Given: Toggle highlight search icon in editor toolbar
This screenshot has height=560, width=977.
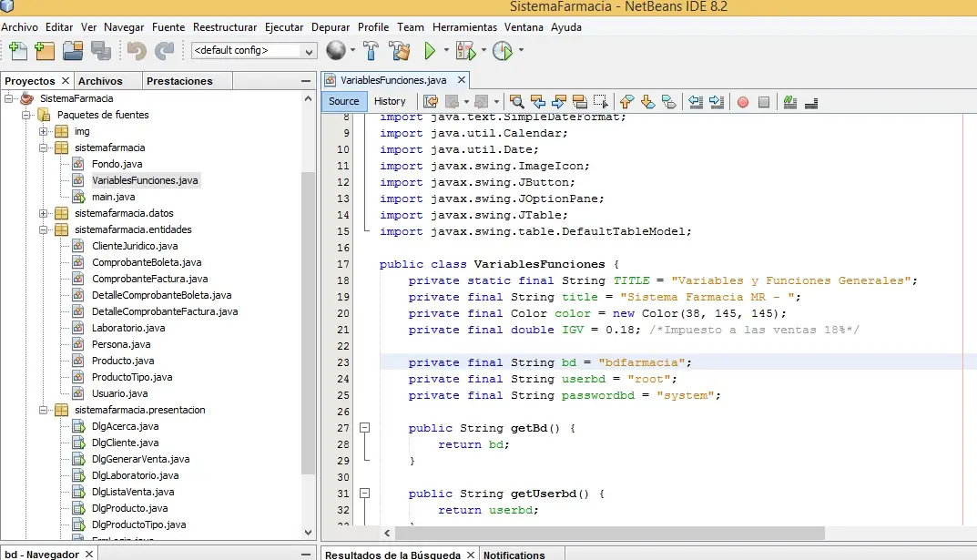Looking at the screenshot, I should tap(579, 102).
